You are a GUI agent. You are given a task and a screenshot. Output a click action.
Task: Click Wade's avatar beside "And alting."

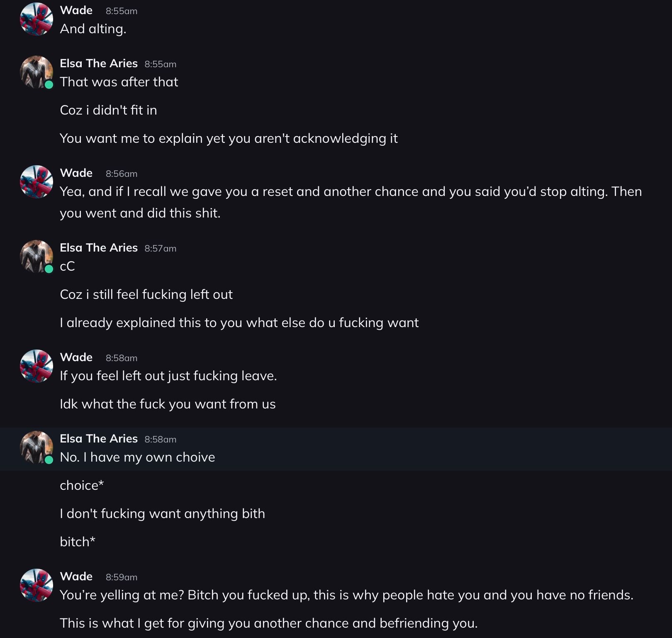pos(37,19)
